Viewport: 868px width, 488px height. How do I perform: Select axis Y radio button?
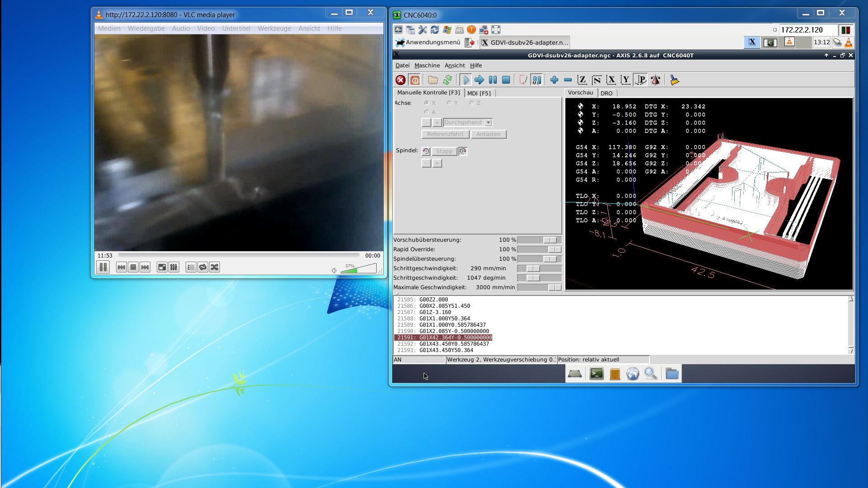pyautogui.click(x=449, y=103)
